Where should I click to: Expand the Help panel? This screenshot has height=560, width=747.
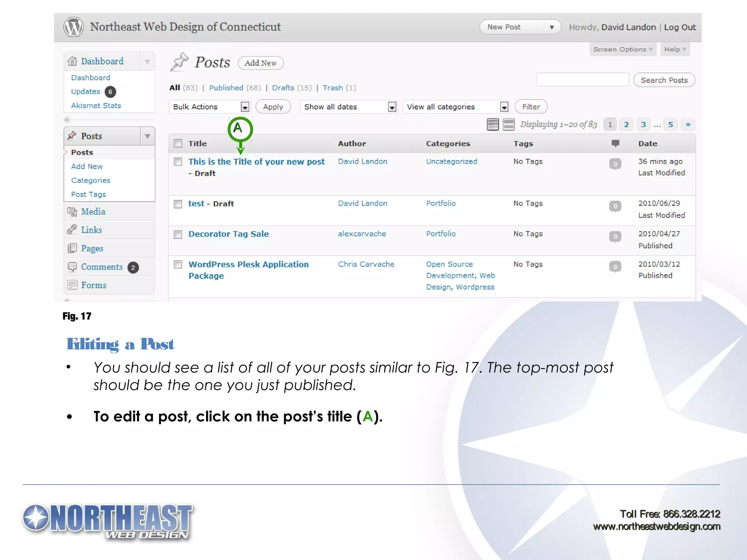675,50
